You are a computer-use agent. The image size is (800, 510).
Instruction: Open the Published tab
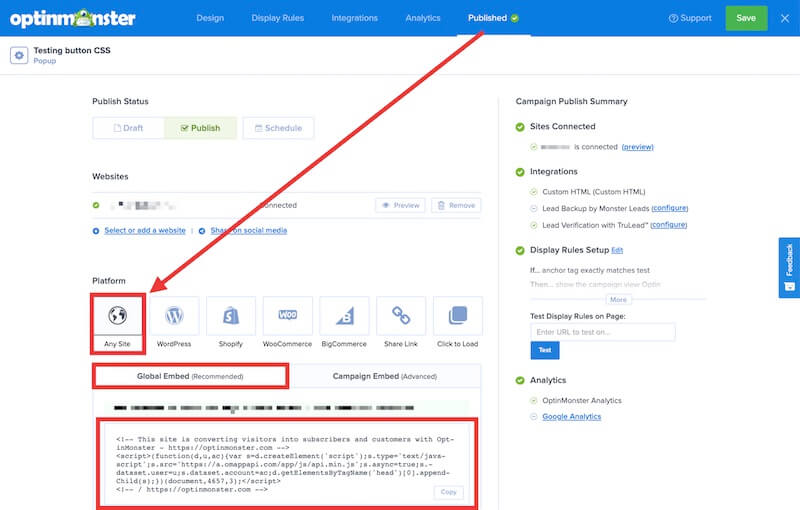pyautogui.click(x=493, y=18)
